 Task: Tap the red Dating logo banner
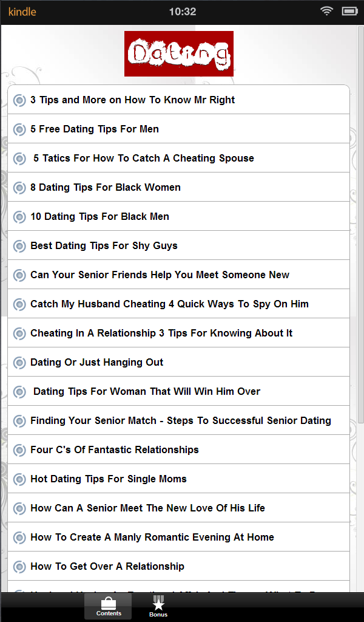click(x=179, y=53)
